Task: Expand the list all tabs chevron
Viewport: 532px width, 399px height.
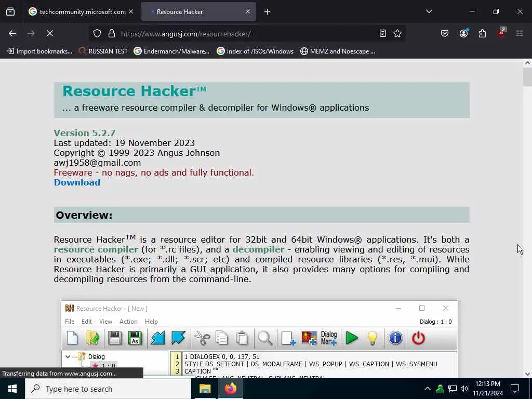Action: tap(429, 11)
